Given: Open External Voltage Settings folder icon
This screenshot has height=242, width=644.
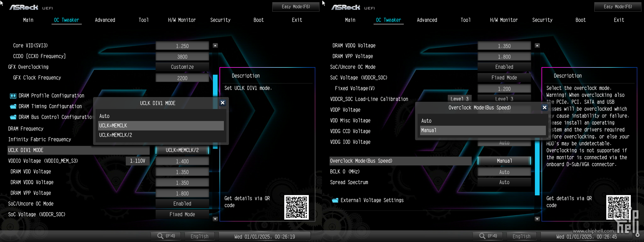Looking at the screenshot, I should [335, 200].
